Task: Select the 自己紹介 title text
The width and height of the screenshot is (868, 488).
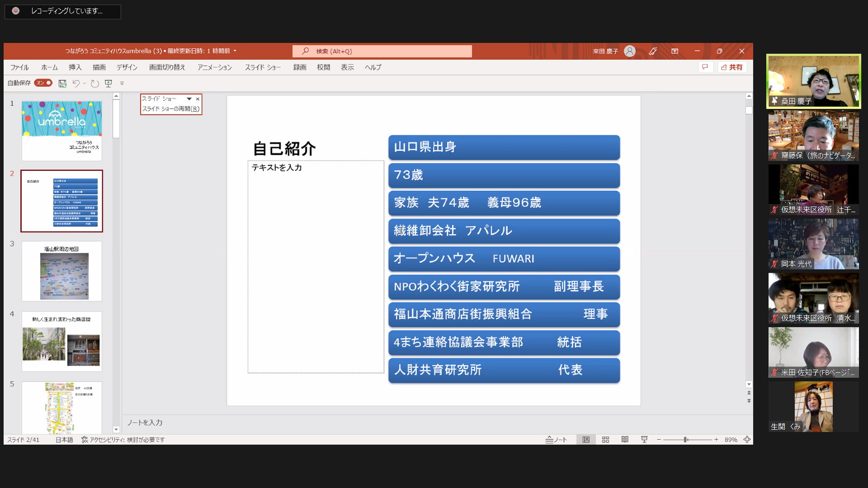Action: coord(284,149)
